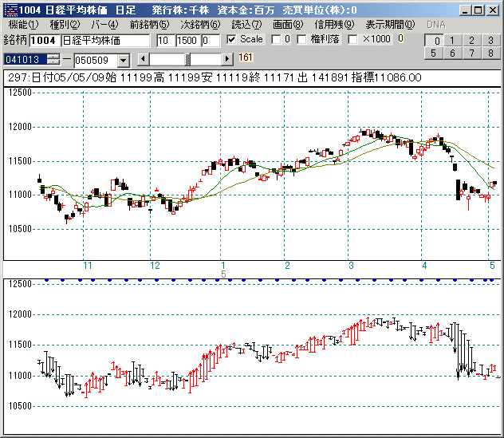The image size is (504, 438).
Task: Click the app icon in the title bar
Action: 10,10
